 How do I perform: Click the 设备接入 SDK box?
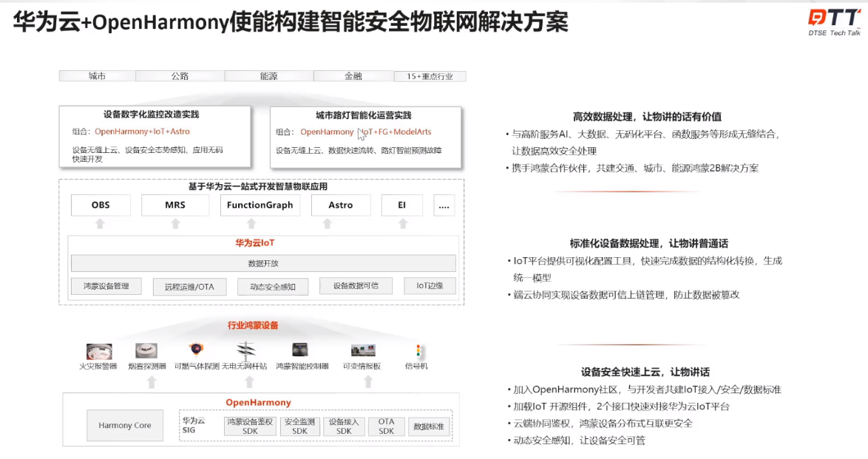344,426
